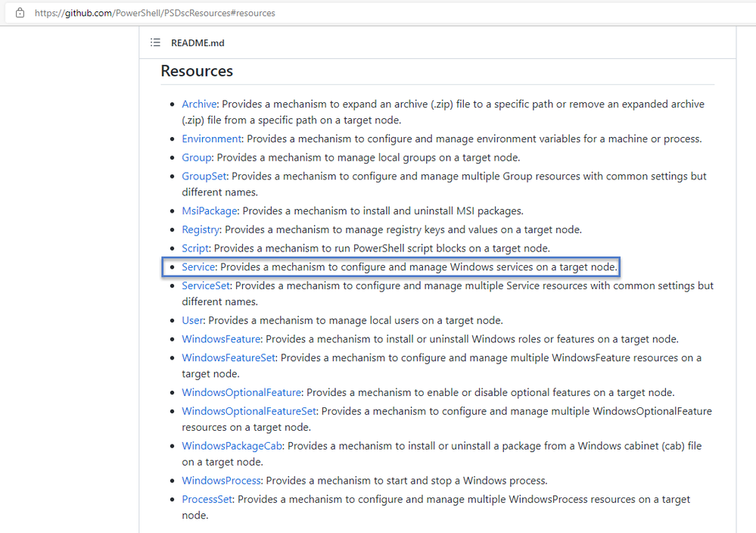756x533 pixels.
Task: Follow the Group resource link
Action: [x=196, y=157]
